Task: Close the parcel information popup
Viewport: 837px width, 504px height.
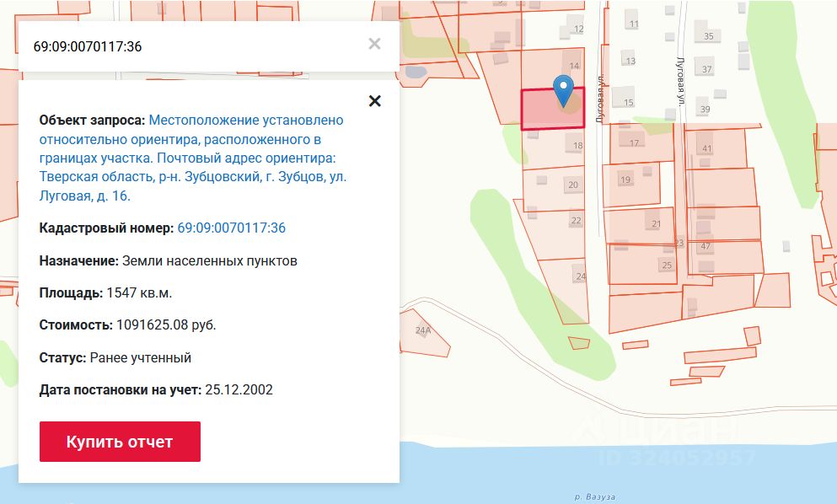Action: 375,101
